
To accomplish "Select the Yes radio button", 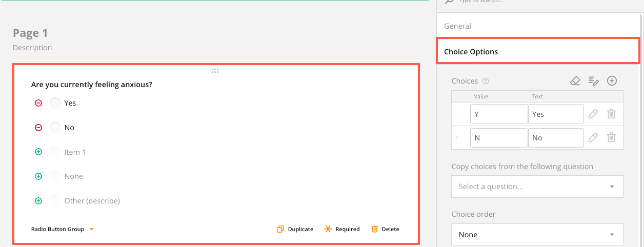I will pyautogui.click(x=55, y=103).
